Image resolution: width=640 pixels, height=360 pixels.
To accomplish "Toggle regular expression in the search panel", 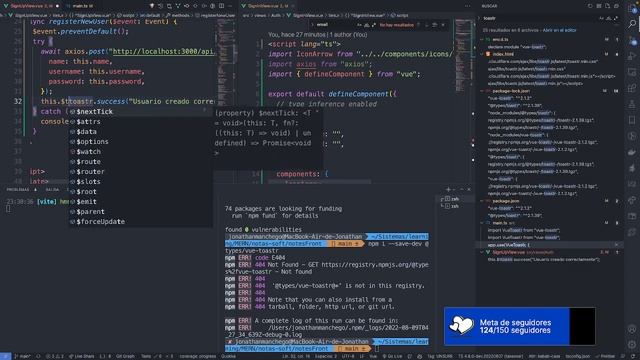I will point(616,18).
